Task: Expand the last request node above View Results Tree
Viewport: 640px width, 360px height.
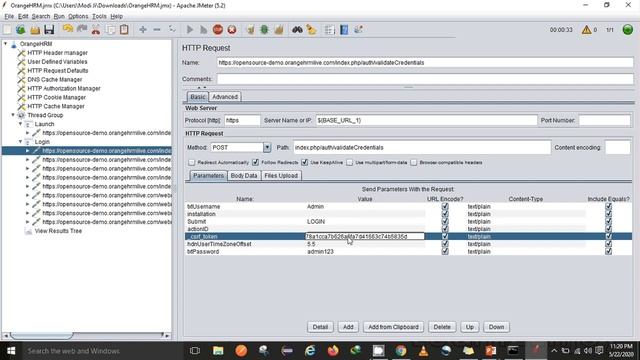Action: [28, 222]
